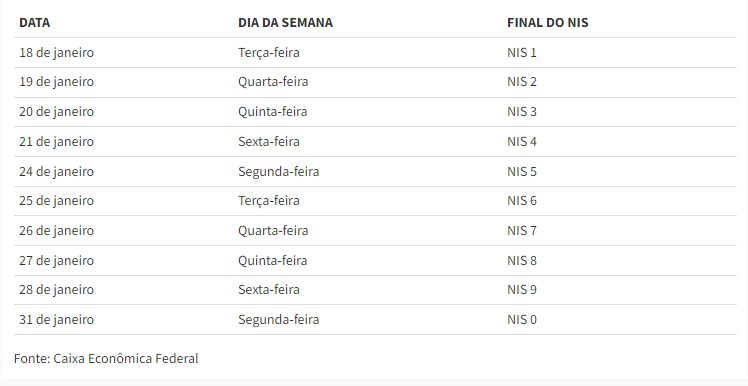Select Sexta-feira in the 28 de janeiro row

[269, 290]
